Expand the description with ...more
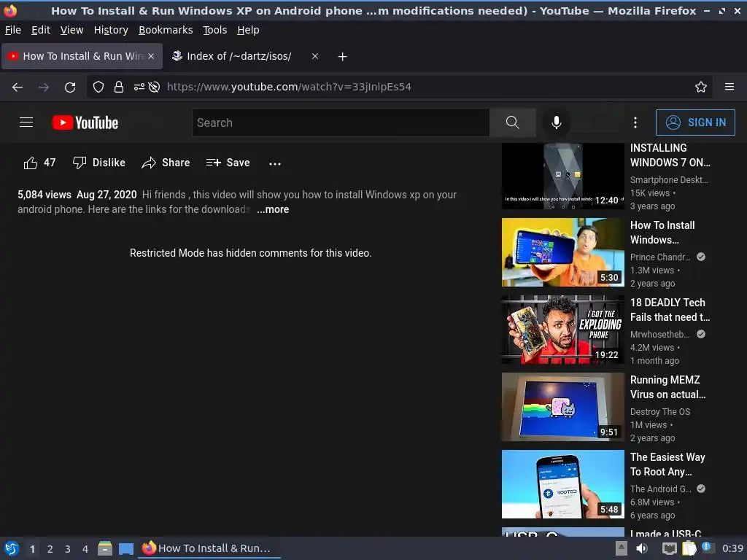This screenshot has height=560, width=747. [273, 209]
